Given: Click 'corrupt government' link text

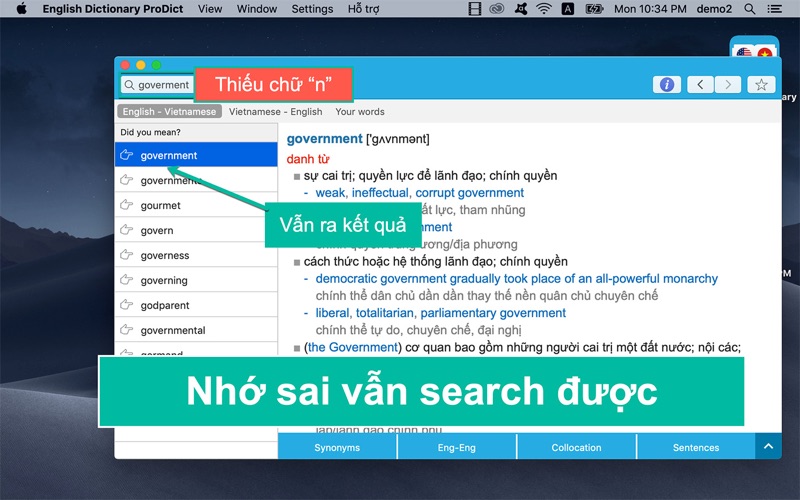Looking at the screenshot, I should tap(469, 192).
